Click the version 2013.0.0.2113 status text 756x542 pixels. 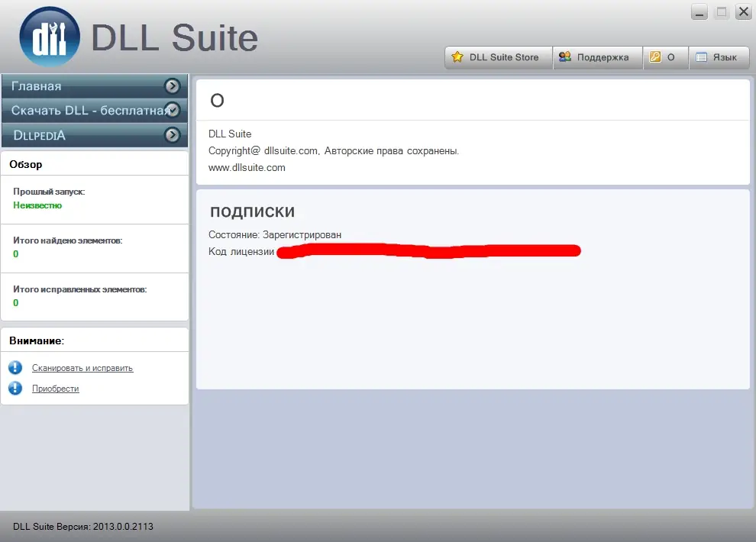point(83,527)
